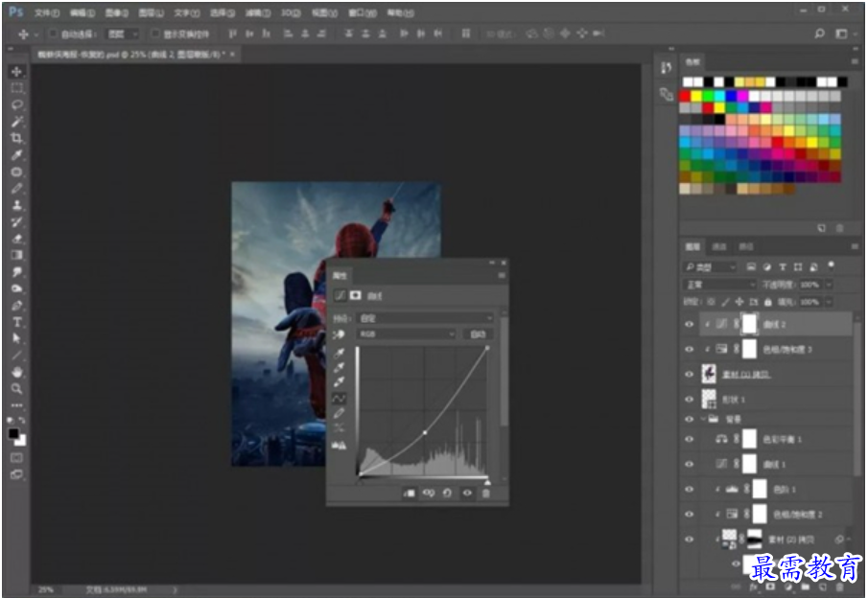Click the middle control point on the curve

pos(425,432)
